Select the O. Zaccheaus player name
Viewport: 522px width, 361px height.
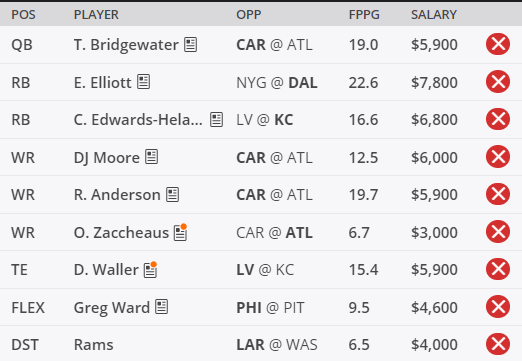coord(121,232)
